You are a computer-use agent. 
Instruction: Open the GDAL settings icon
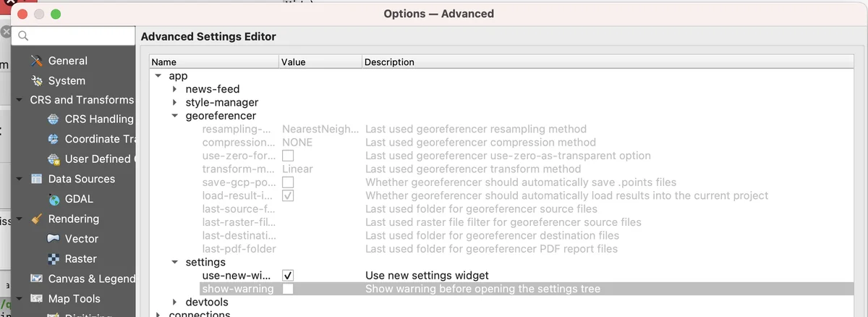pyautogui.click(x=54, y=199)
